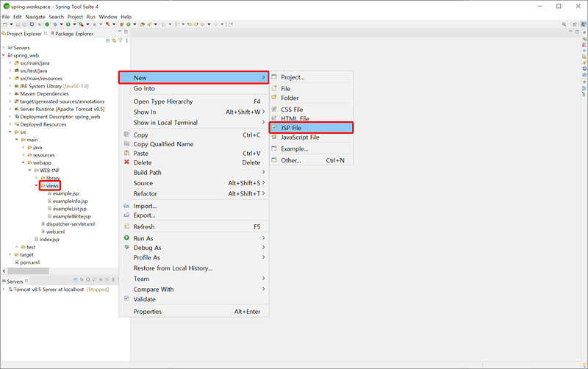Open Project Explorer view menu (three dots)
Viewport: 588px width, 369px height.
click(126, 40)
